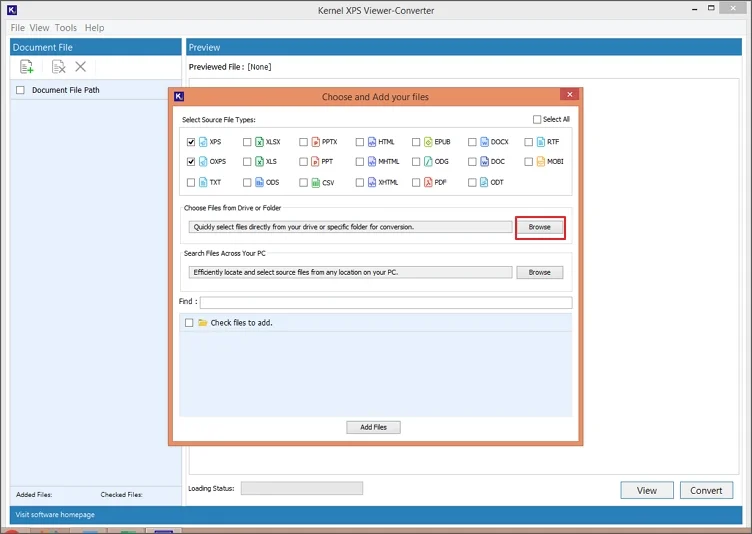Click the DOC file type icon
The image size is (752, 534).
coord(484,162)
